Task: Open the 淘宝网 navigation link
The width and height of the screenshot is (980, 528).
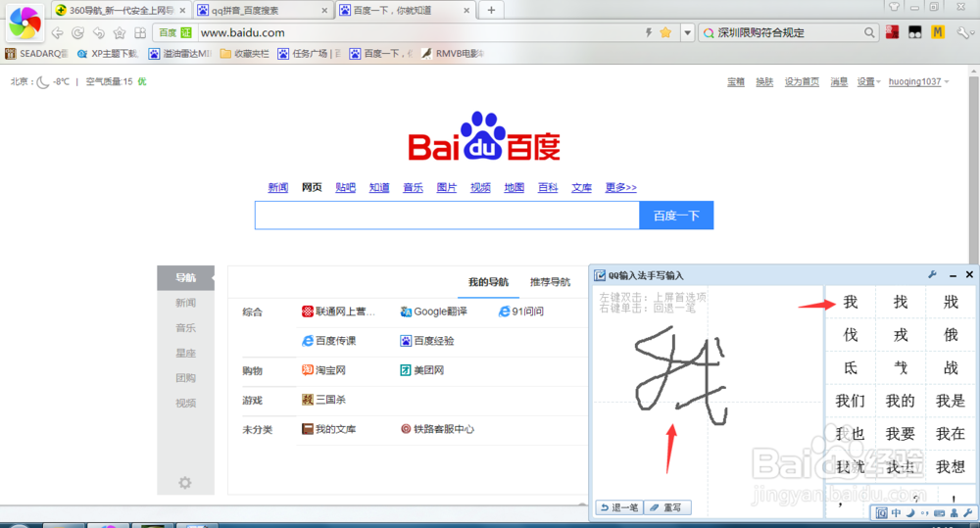Action: pyautogui.click(x=323, y=370)
